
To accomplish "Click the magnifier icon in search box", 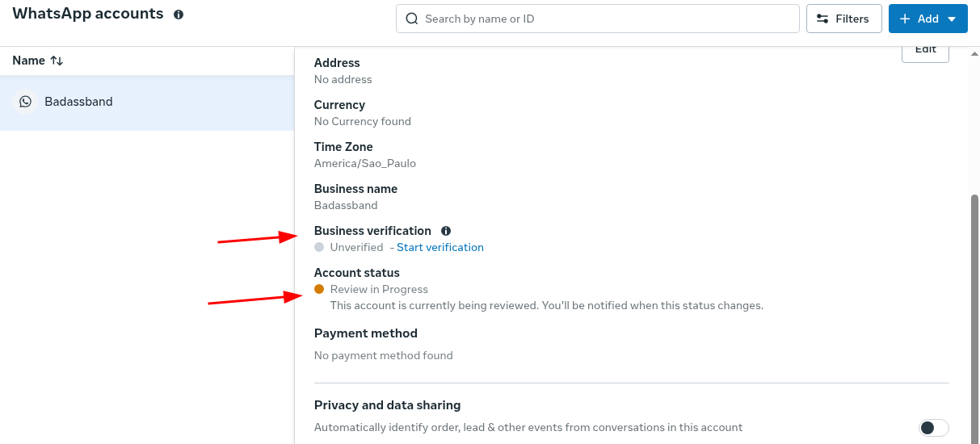I will tap(412, 19).
